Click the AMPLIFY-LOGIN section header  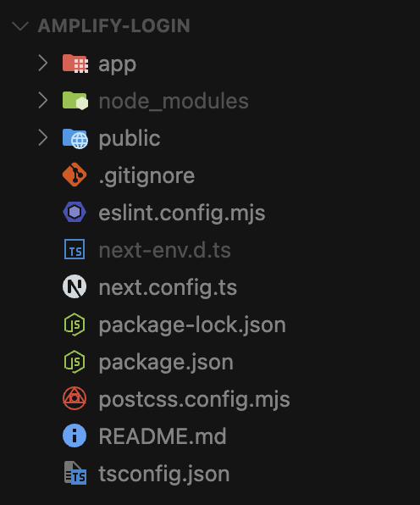[114, 25]
